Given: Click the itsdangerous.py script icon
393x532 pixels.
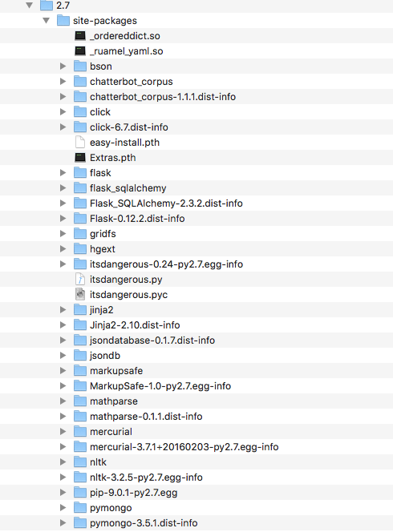Looking at the screenshot, I should (80, 280).
